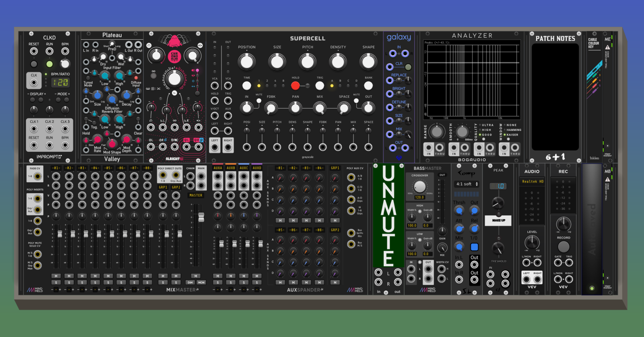Click the Patch Notes black text area
Screen dimensions: 644x337
pyautogui.click(x=555, y=96)
